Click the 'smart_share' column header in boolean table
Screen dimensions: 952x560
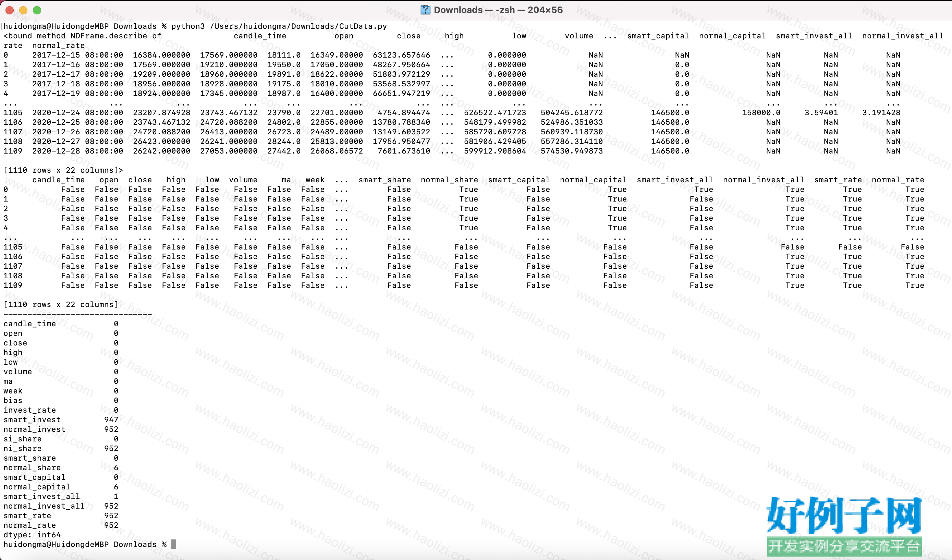385,180
